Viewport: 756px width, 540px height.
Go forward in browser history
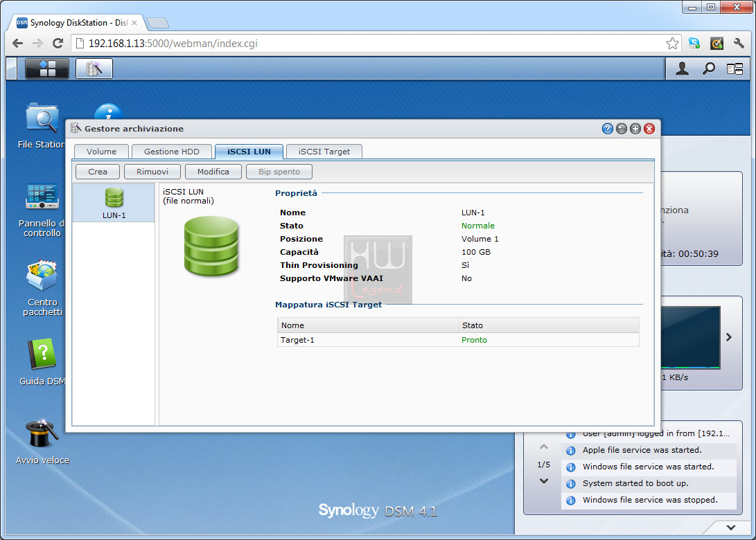tap(37, 44)
